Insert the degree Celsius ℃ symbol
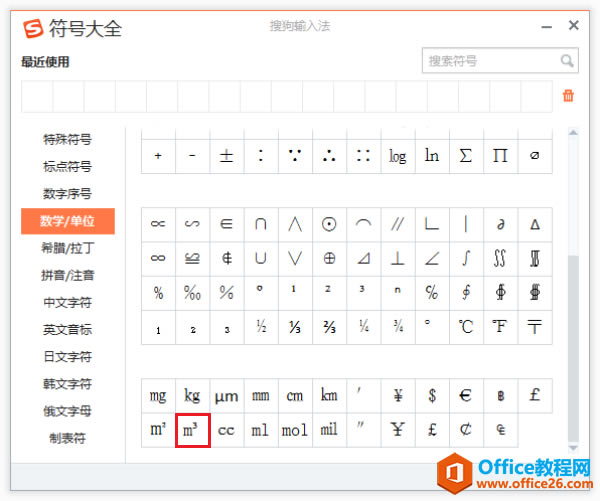Screen dimensions: 600x501 pos(466,326)
